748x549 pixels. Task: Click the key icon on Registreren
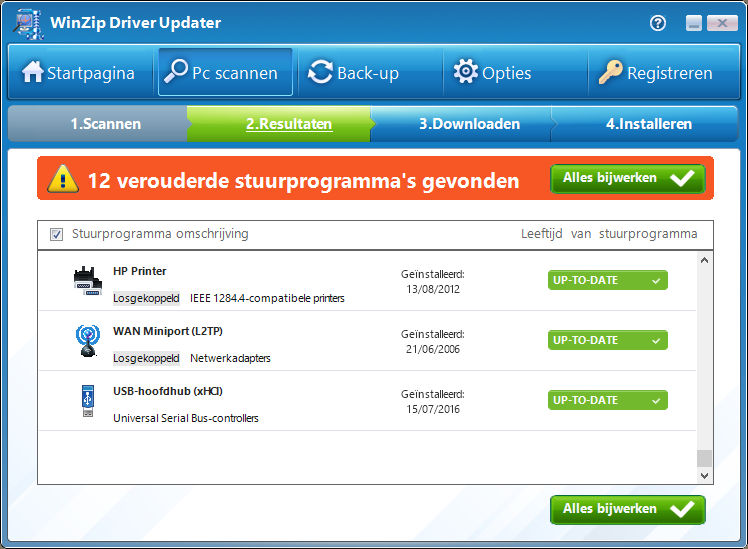[610, 72]
